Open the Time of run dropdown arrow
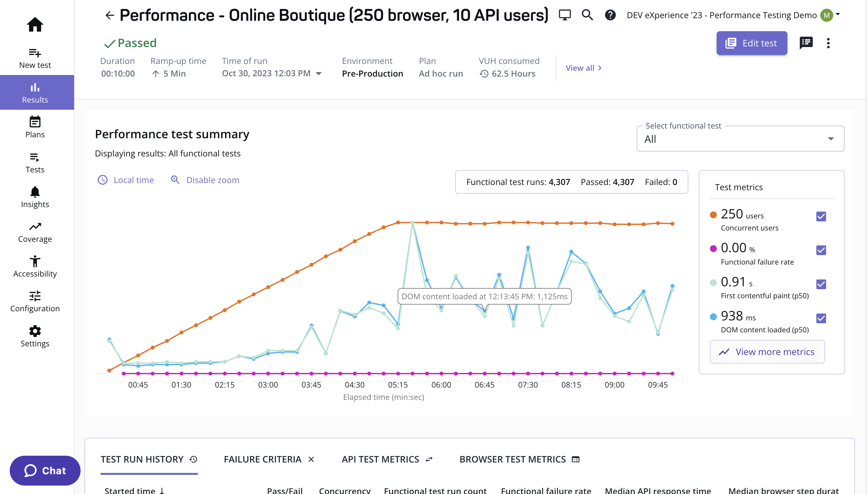Image resolution: width=868 pixels, height=494 pixels. pyautogui.click(x=318, y=74)
